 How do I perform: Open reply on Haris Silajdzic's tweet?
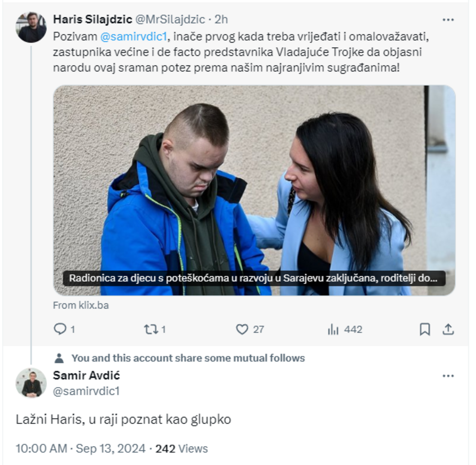(60, 329)
